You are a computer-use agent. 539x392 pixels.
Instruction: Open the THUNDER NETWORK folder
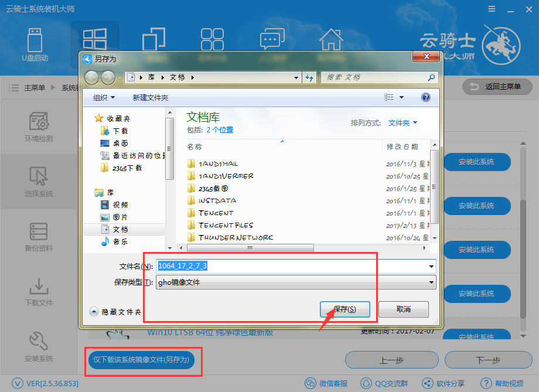point(230,238)
